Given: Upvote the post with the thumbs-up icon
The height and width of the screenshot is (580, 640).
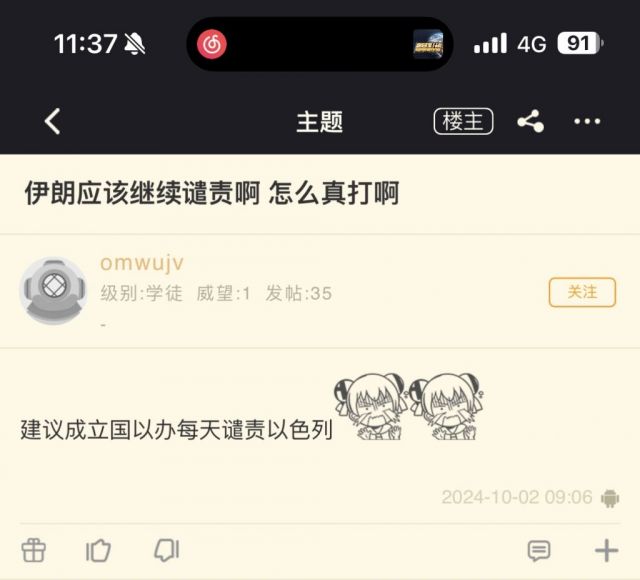Looking at the screenshot, I should [98, 550].
